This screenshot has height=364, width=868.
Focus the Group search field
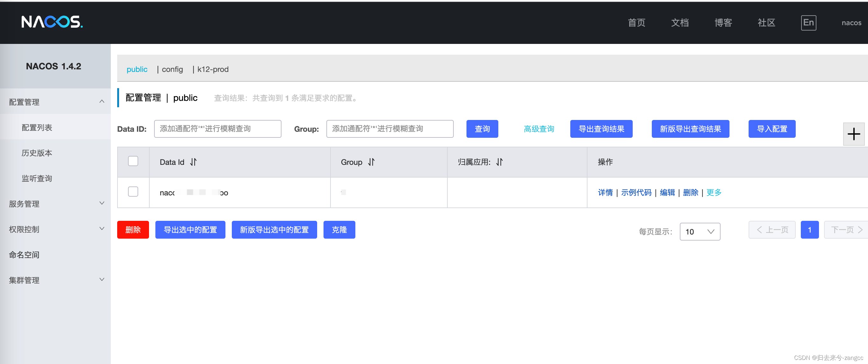click(x=390, y=129)
